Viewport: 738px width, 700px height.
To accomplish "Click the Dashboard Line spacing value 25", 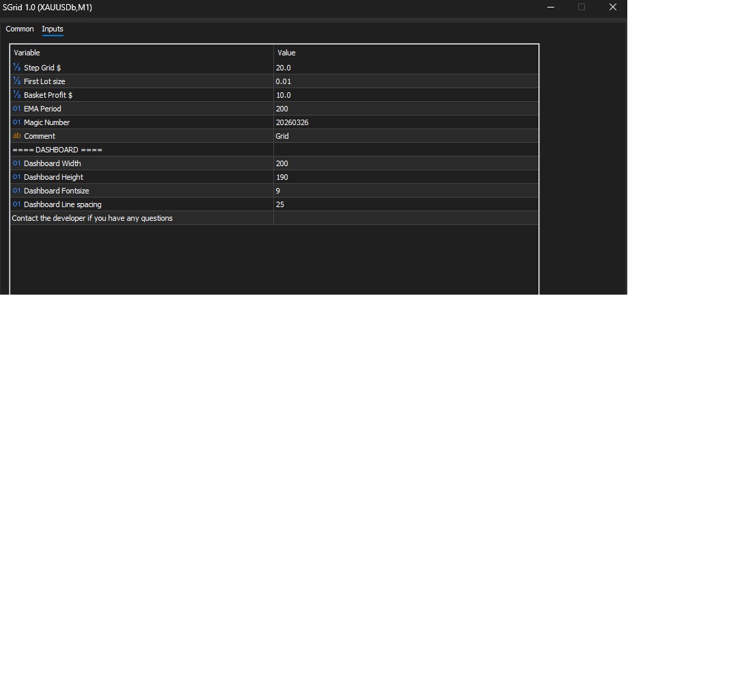I will (406, 204).
